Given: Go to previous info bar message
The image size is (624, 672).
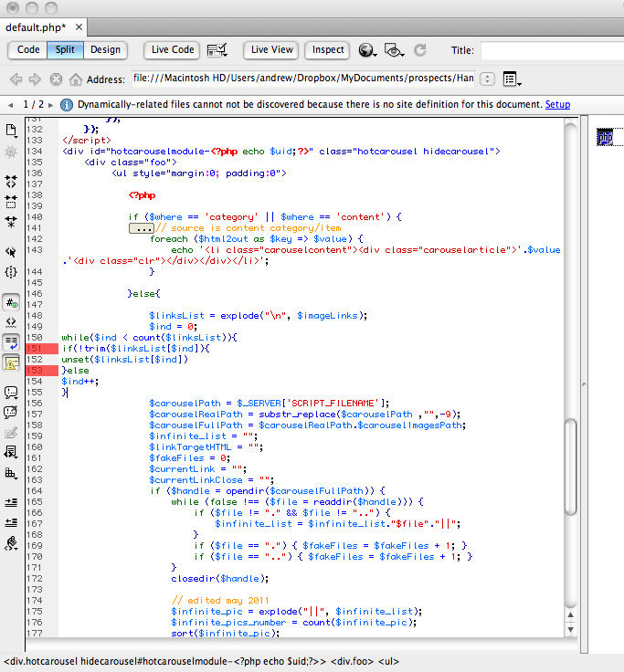Looking at the screenshot, I should [10, 105].
